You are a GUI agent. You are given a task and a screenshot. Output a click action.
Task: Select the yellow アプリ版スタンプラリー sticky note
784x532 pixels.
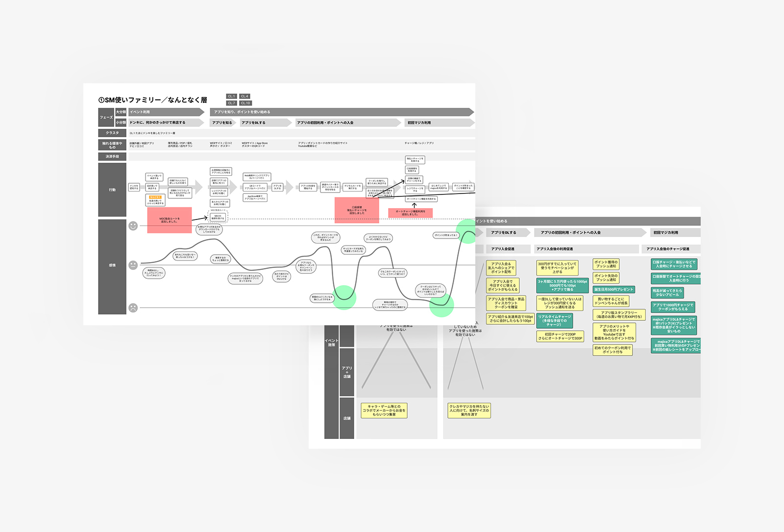pos(619,314)
